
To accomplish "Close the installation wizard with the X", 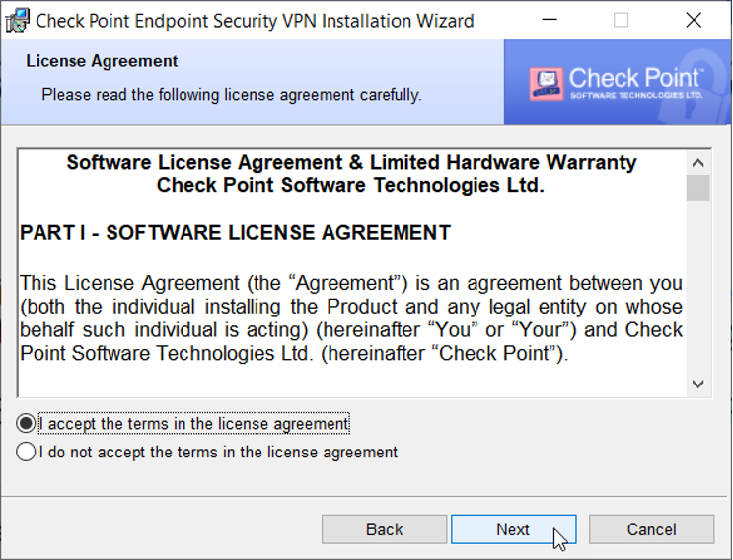I will click(694, 20).
